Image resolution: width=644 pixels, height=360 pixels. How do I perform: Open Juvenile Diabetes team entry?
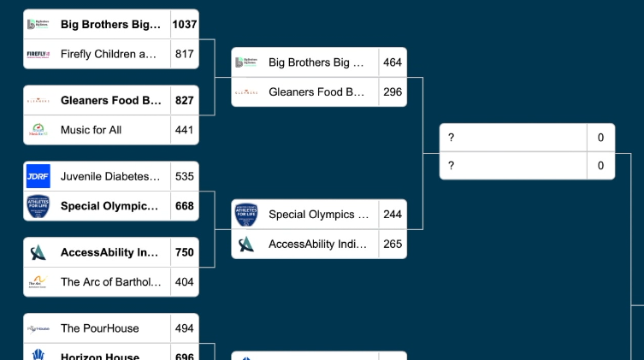pos(110,177)
